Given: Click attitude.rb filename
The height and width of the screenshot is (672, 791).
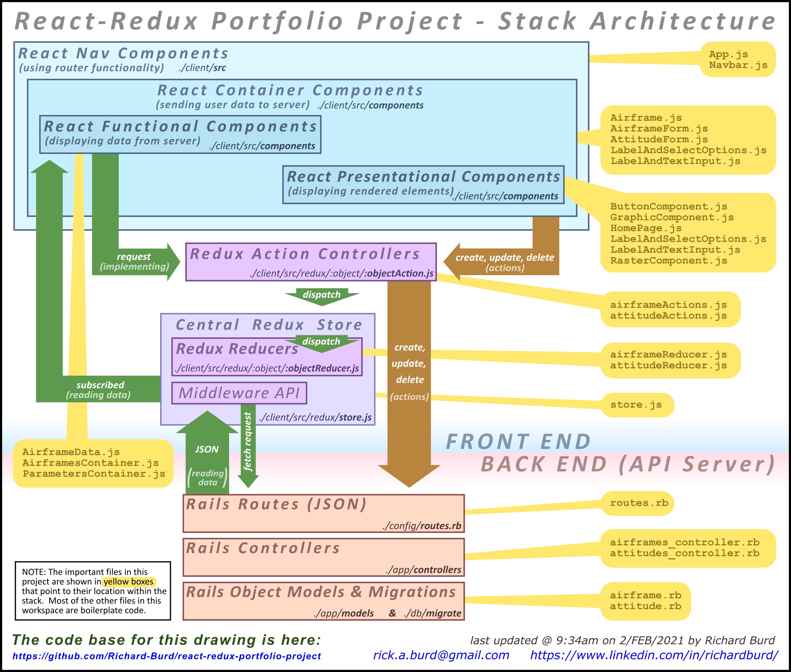Looking at the screenshot, I should point(646,606).
